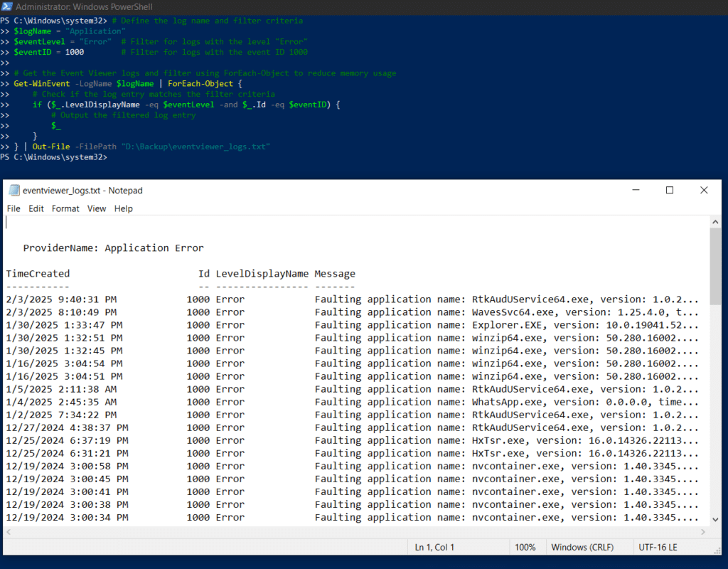Click the '2/3/2025 8:10:49 PM' timestamp

61,312
